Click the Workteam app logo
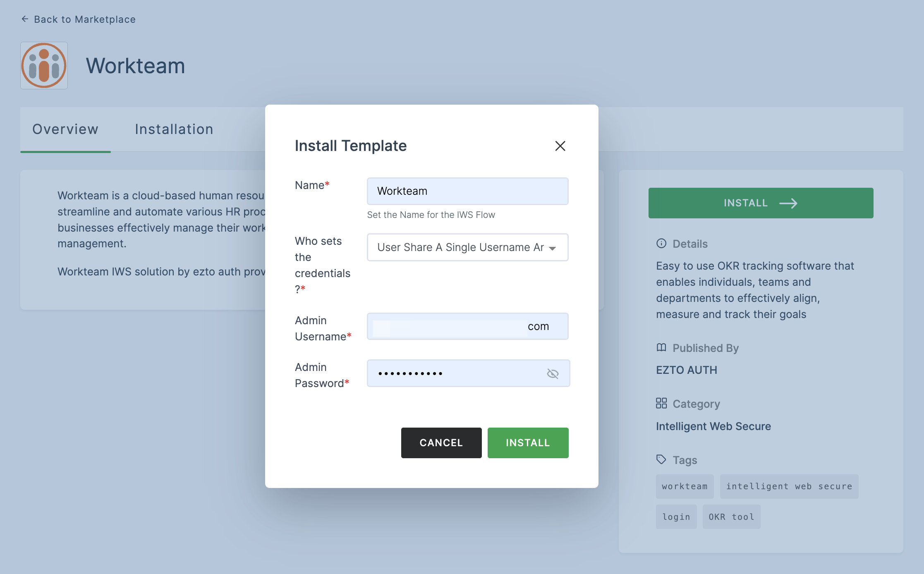 44,65
